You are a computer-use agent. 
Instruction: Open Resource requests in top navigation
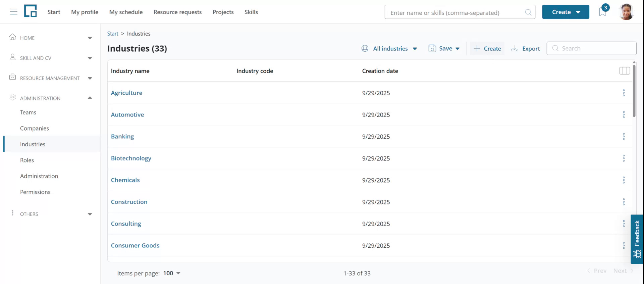[178, 12]
